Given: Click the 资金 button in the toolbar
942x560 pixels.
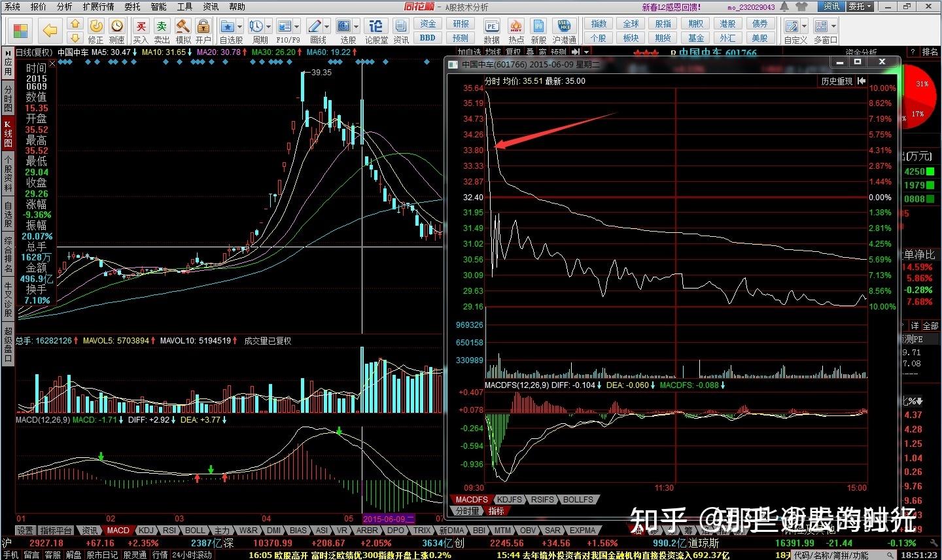Looking at the screenshot, I should [x=428, y=24].
